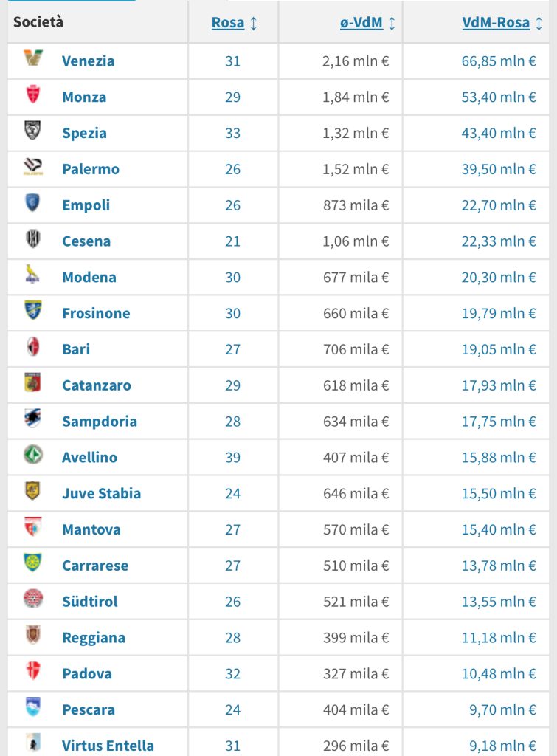Click the Bari club crest icon
This screenshot has width=557, height=756.
(x=32, y=347)
